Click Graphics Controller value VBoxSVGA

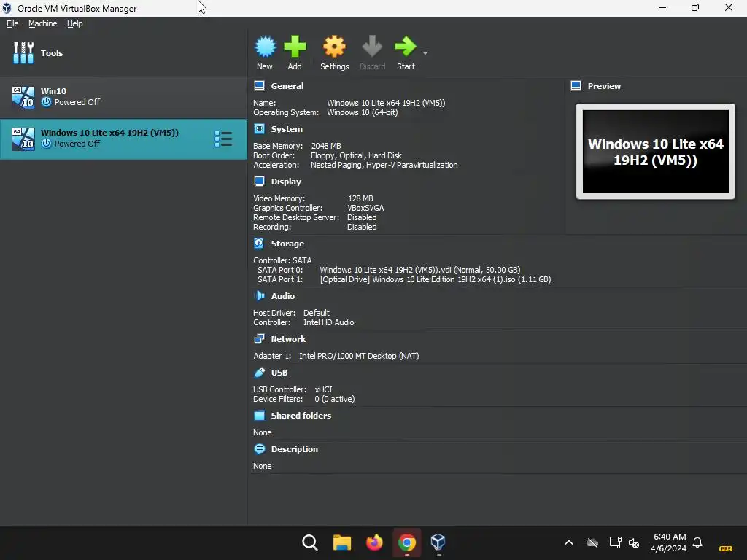pos(366,208)
